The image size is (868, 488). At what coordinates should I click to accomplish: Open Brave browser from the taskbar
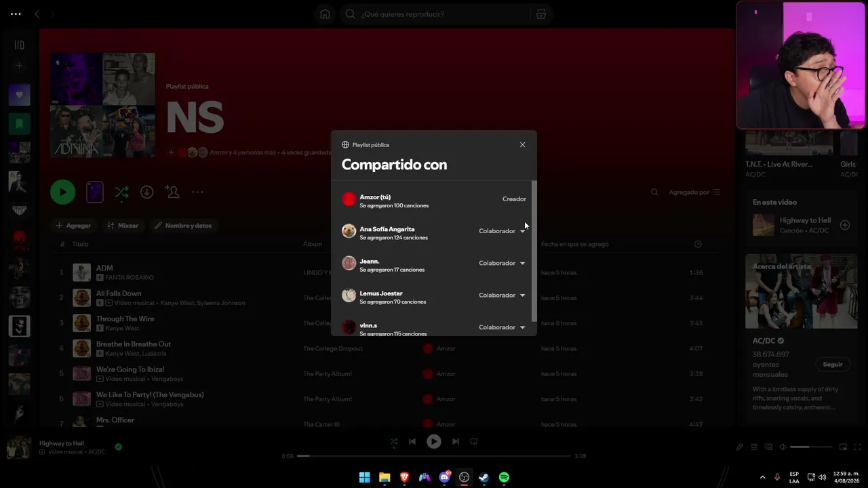point(404,477)
